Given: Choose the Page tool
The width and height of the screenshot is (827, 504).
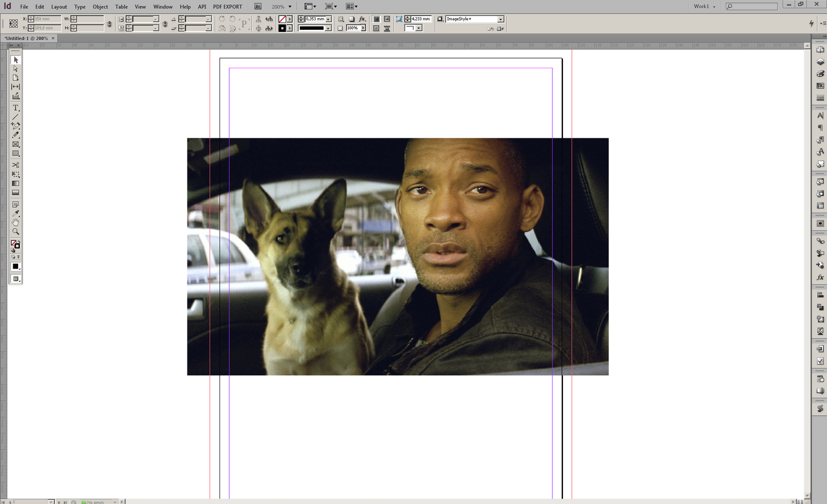Looking at the screenshot, I should click(x=15, y=78).
